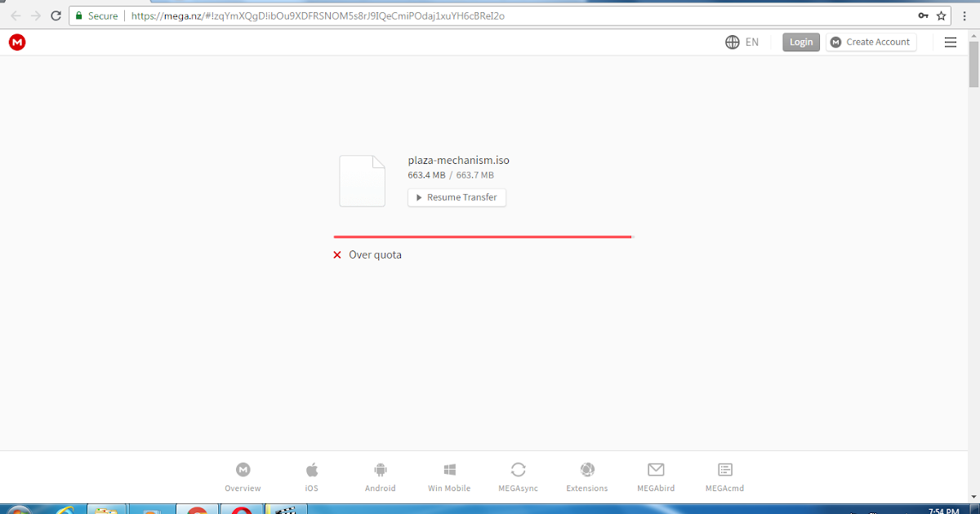
Task: Click the Login button
Action: pyautogui.click(x=801, y=42)
